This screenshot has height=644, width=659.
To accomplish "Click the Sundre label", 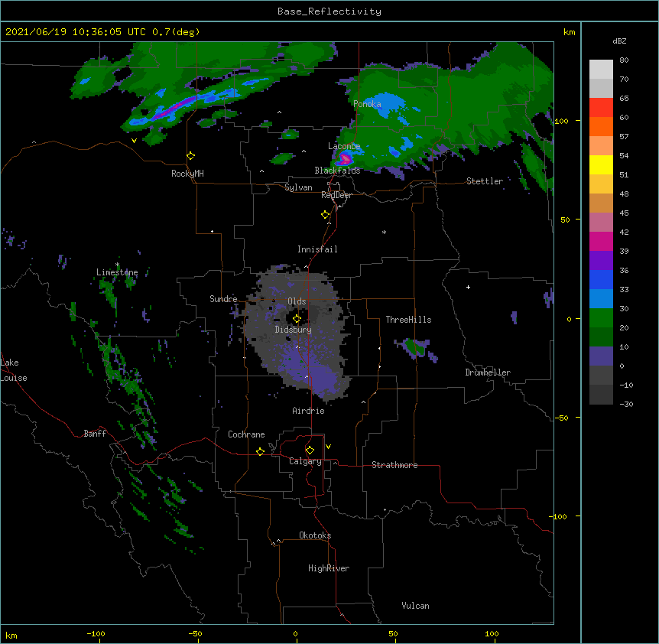I will coord(223,299).
